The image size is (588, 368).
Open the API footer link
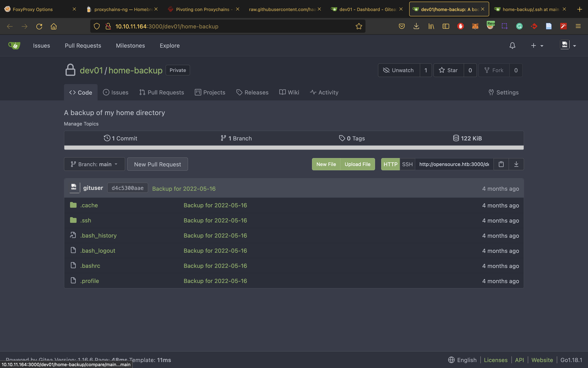point(519,360)
